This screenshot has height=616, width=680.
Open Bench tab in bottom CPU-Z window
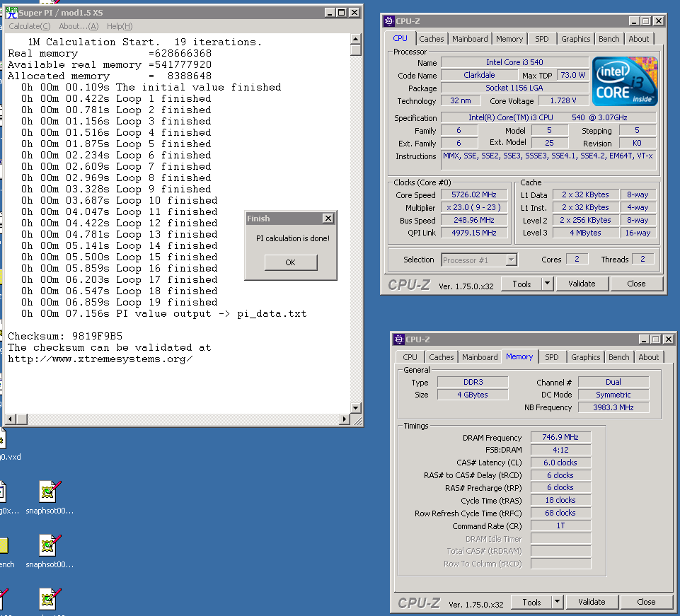(619, 357)
